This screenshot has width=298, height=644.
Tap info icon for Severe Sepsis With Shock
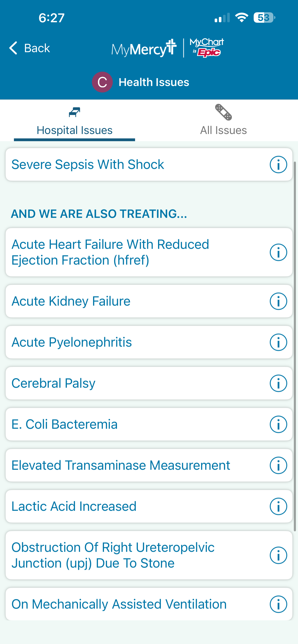click(278, 165)
